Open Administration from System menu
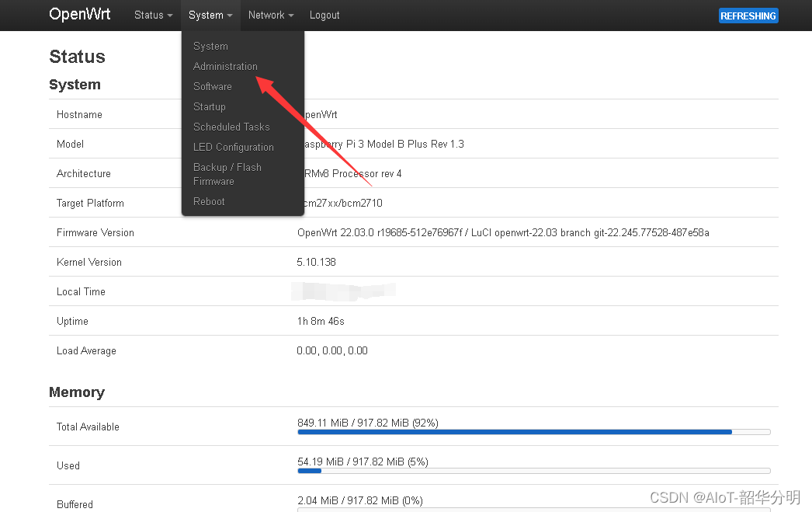The image size is (812, 512). click(225, 66)
